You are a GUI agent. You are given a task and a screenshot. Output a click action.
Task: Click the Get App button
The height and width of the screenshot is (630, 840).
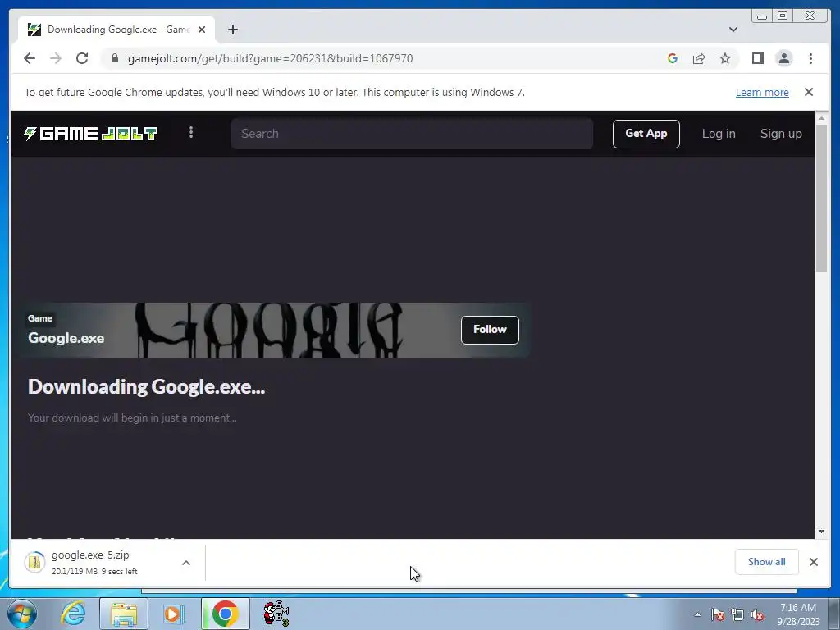coord(646,134)
